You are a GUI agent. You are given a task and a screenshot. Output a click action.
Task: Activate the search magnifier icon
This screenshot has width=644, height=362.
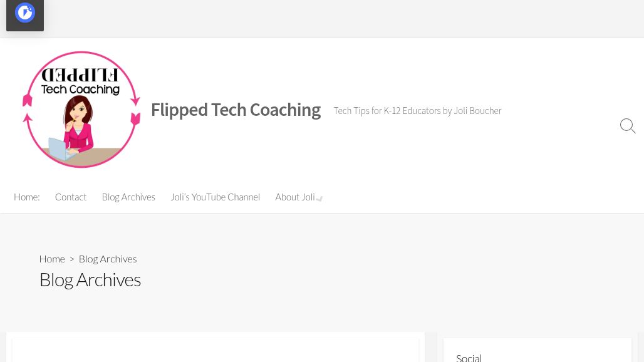click(x=628, y=126)
